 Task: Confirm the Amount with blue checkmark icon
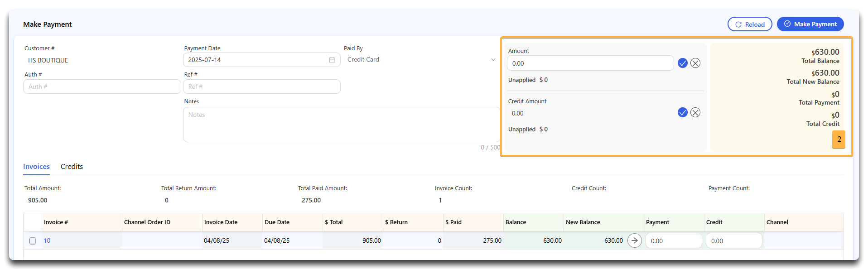[682, 63]
